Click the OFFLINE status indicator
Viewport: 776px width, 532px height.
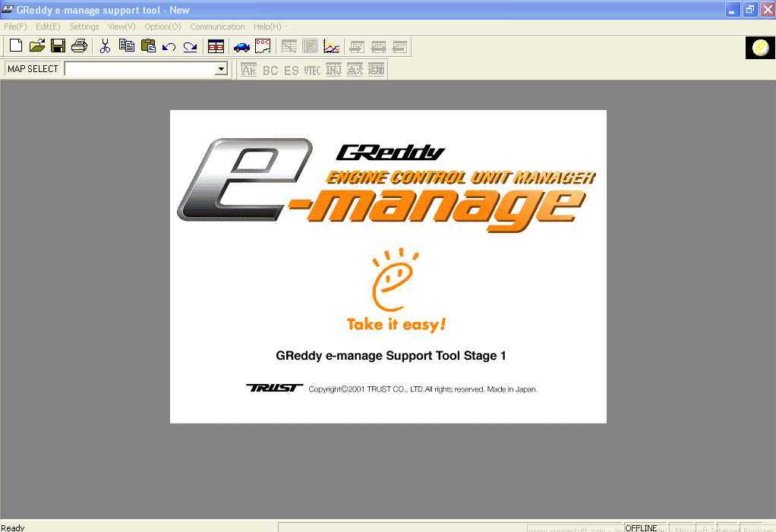(x=642, y=527)
